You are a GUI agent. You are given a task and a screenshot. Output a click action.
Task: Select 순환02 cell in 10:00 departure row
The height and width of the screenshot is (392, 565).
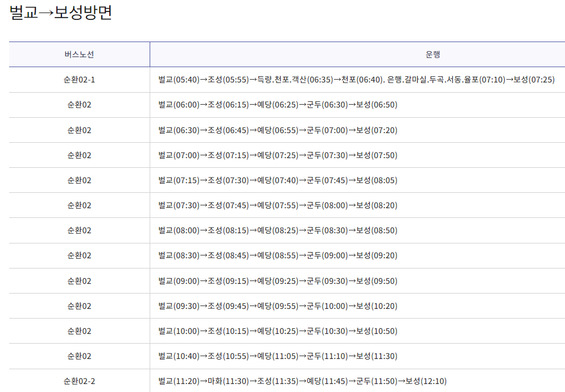(79, 331)
